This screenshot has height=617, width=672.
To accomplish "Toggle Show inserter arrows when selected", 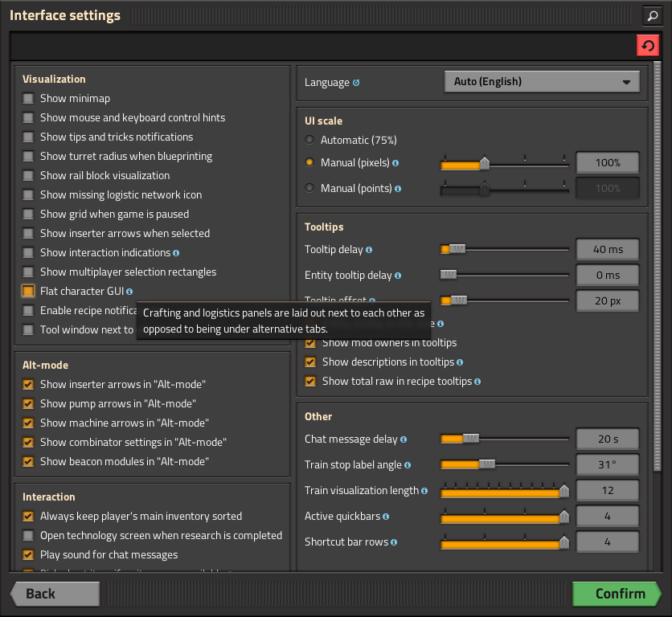I will pyautogui.click(x=28, y=234).
